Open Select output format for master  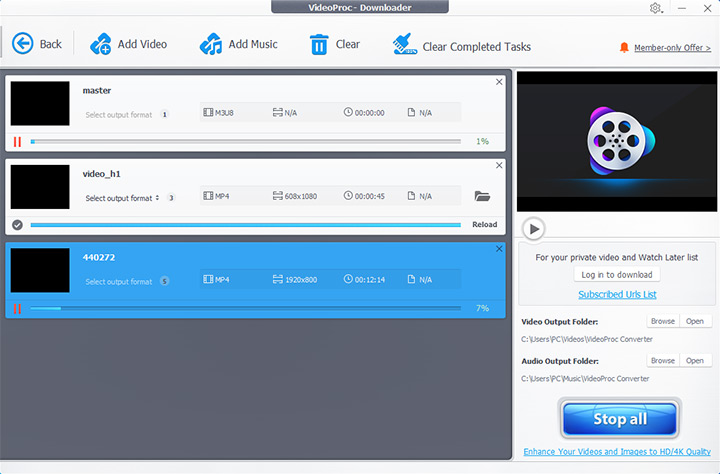coord(118,115)
